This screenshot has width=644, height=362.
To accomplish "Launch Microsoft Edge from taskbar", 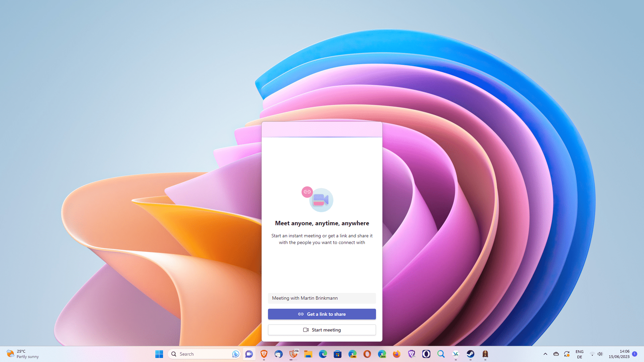I will click(x=323, y=354).
